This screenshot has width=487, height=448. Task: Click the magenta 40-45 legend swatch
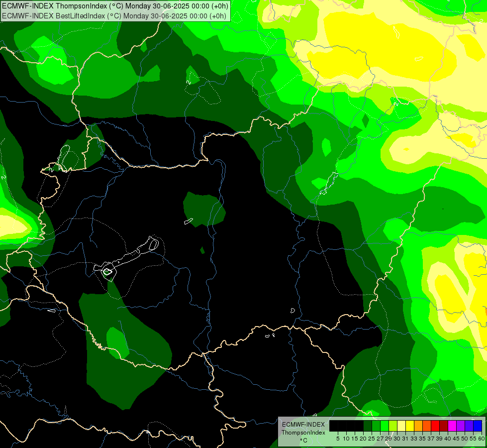pos(452,426)
